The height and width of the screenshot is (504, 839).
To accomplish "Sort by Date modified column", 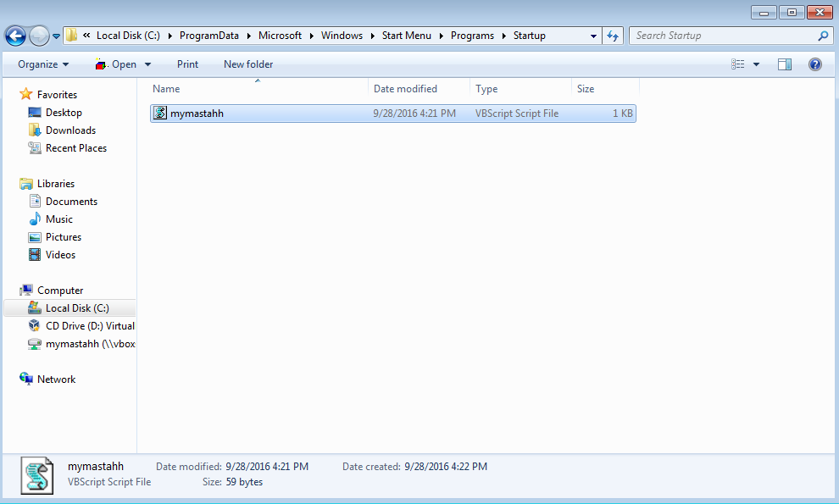I will [419, 89].
